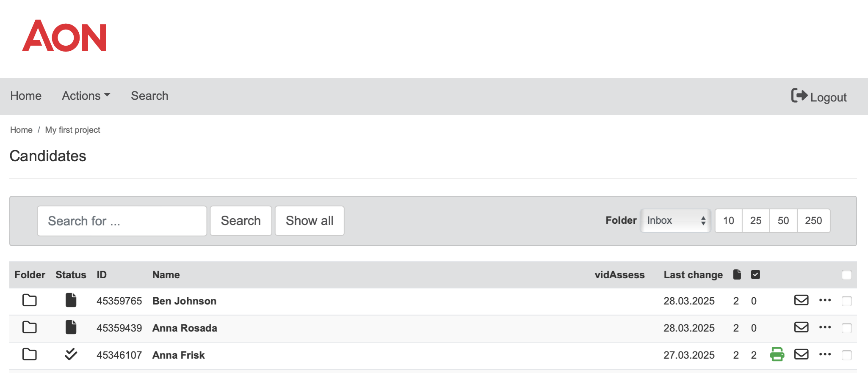Click Anna Rosada's document status icon
868x373 pixels.
coord(71,327)
